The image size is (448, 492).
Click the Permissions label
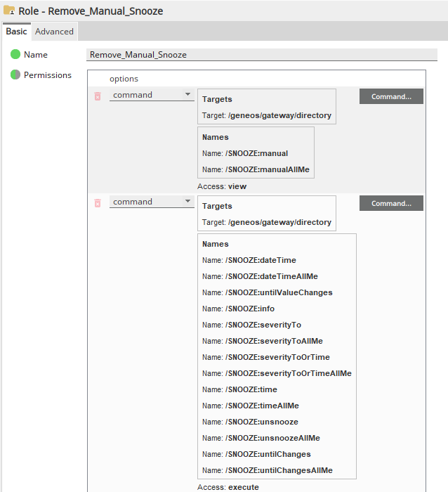click(48, 75)
